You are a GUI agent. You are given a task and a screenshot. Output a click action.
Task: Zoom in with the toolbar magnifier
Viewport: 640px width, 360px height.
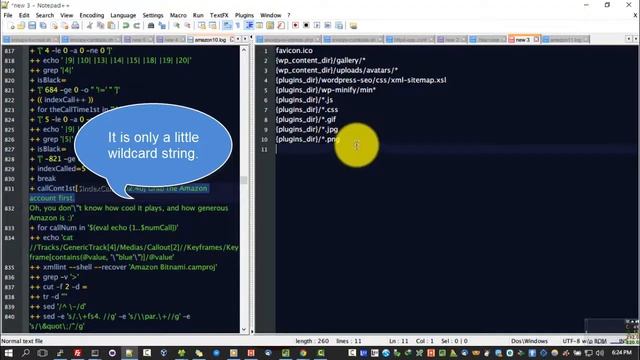pos(177,26)
